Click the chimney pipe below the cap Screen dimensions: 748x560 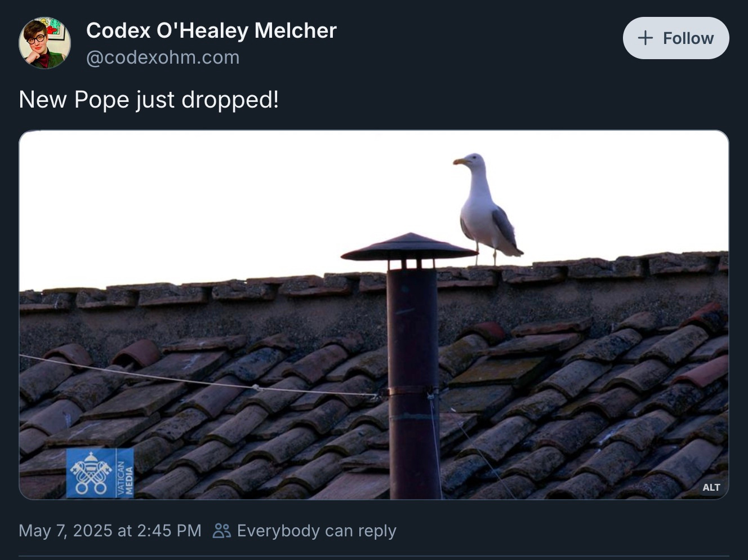[412, 383]
